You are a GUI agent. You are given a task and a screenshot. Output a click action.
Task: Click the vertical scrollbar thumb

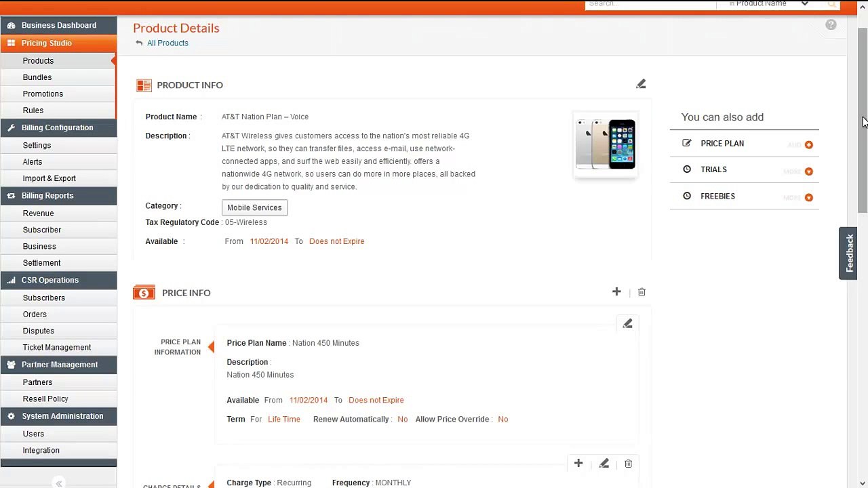pyautogui.click(x=862, y=122)
